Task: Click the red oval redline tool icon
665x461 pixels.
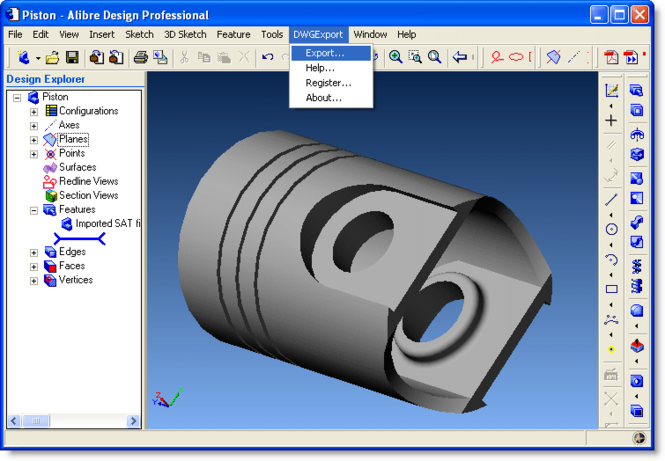Action: point(516,57)
